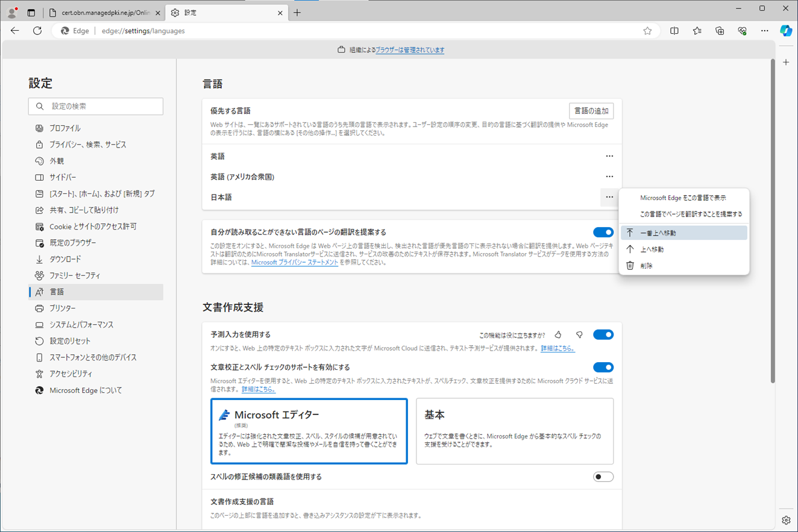Open ダウンロード settings section
Screen dimensions: 798x532
click(x=96, y=259)
